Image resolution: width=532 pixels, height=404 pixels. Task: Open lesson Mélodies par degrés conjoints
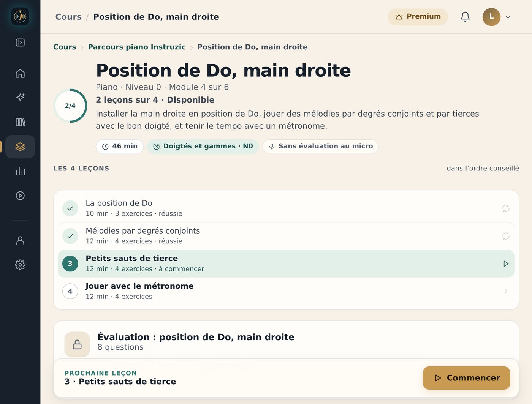click(286, 236)
